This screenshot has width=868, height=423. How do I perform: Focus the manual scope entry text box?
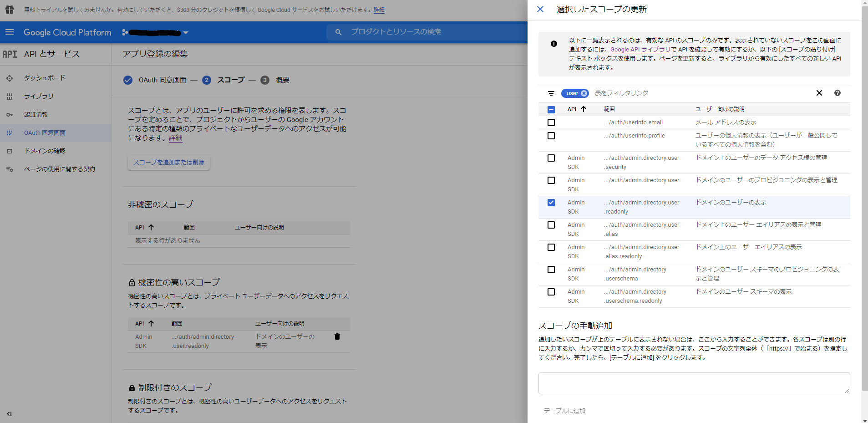point(694,383)
